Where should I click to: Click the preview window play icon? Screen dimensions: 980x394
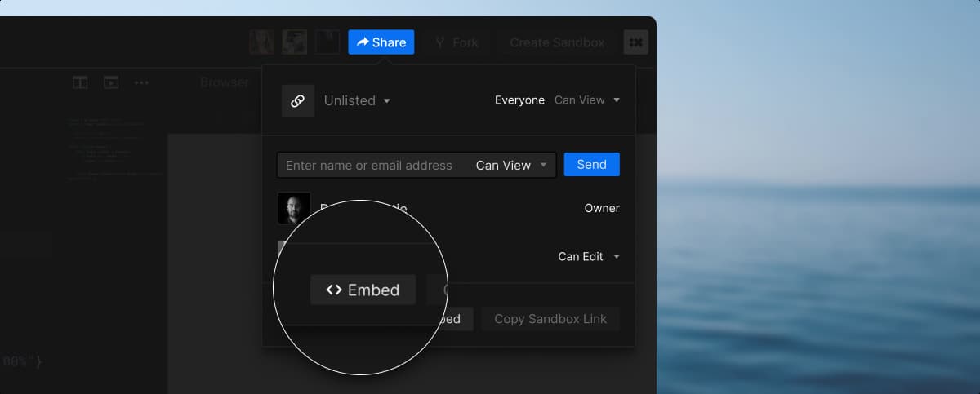pos(110,82)
